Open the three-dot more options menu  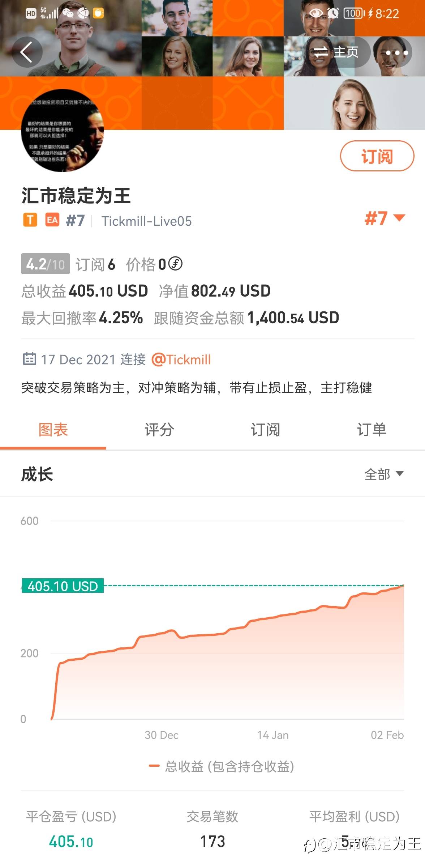point(396,53)
